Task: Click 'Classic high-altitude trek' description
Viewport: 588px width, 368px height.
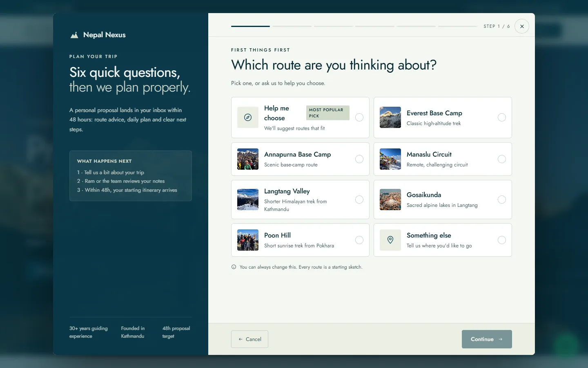Action: pos(434,123)
